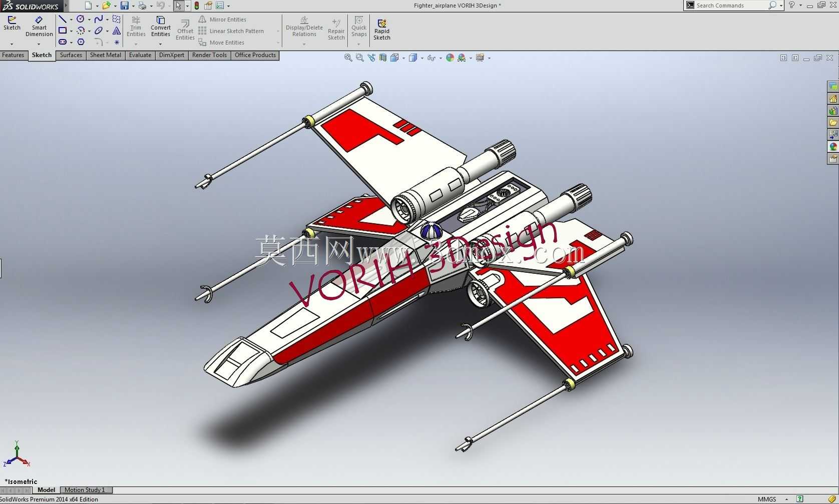Click the Convert Entities tool
This screenshot has height=504, width=839.
click(x=161, y=27)
